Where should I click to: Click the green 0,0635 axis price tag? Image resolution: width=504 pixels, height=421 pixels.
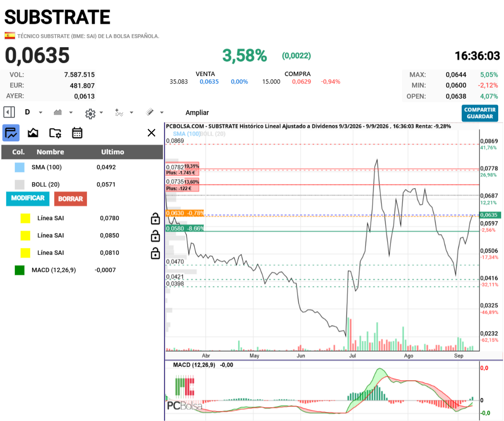coord(490,215)
